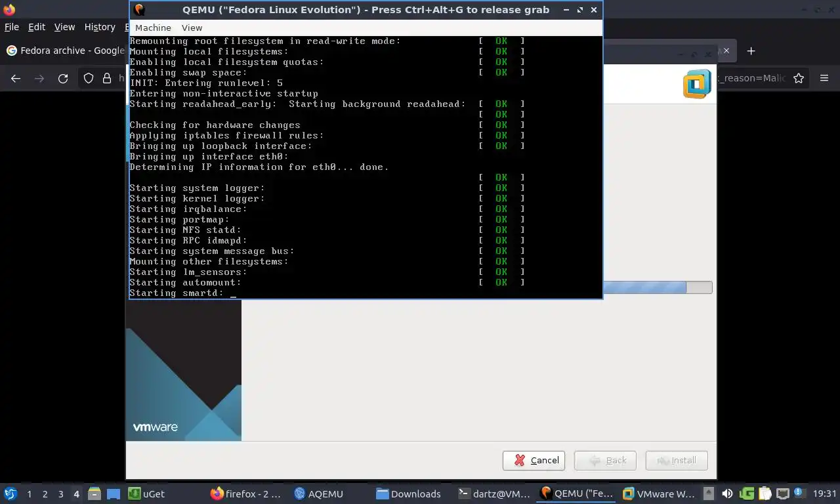The width and height of the screenshot is (840, 504).
Task: Go back in Firefox
Action: click(x=16, y=78)
